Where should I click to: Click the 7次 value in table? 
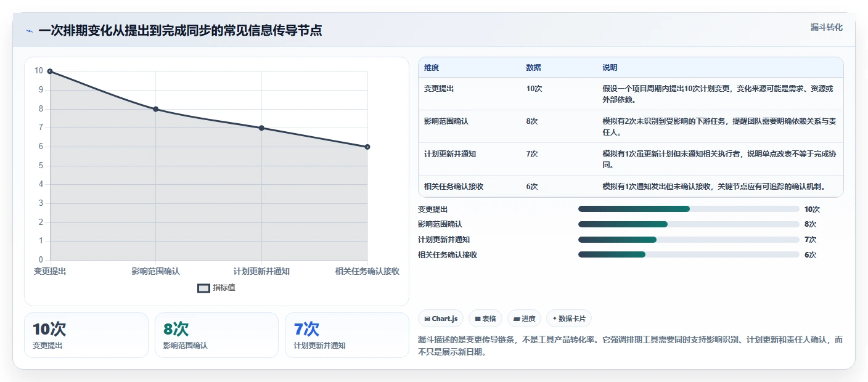[x=532, y=154]
